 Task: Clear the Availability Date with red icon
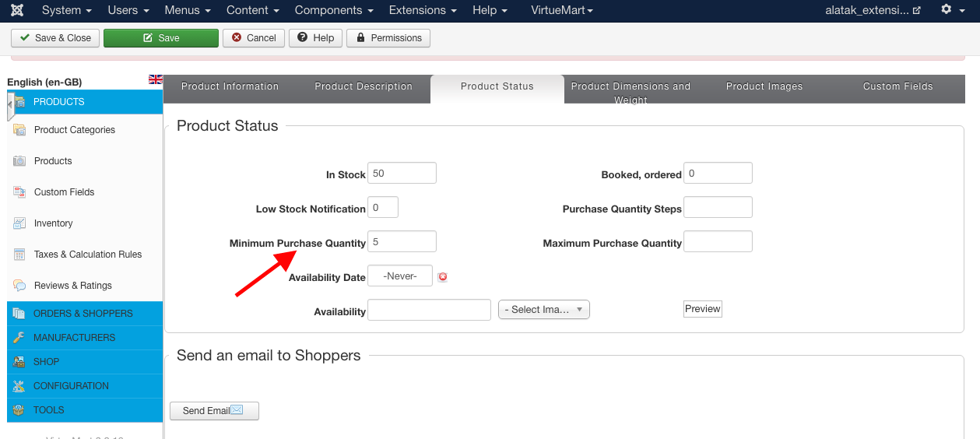coord(443,276)
